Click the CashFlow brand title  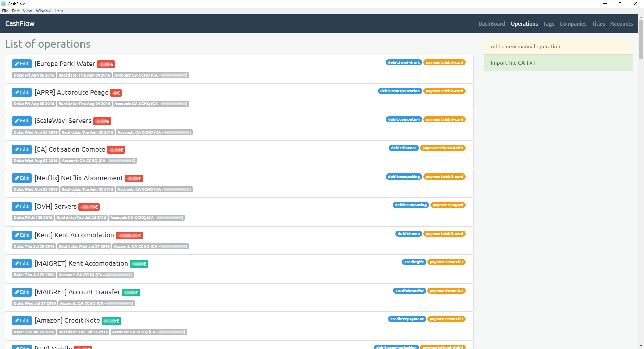point(20,23)
